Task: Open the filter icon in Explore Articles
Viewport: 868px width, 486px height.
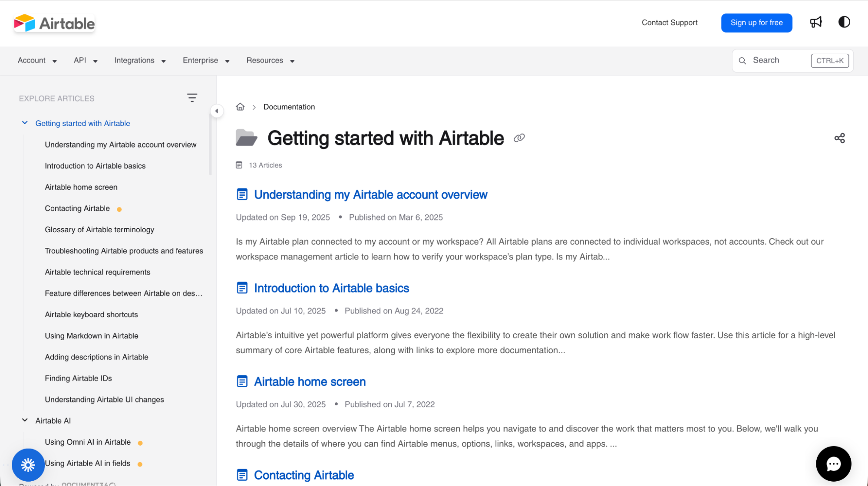Action: coord(192,97)
